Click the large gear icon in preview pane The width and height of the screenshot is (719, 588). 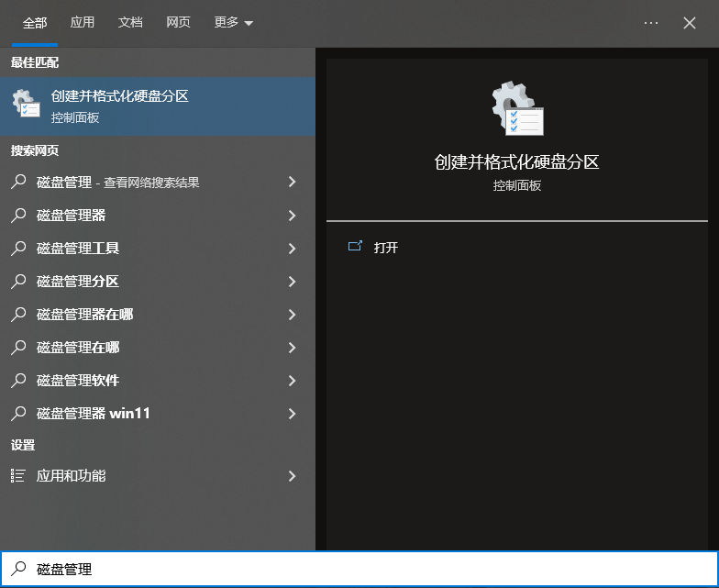pos(517,108)
